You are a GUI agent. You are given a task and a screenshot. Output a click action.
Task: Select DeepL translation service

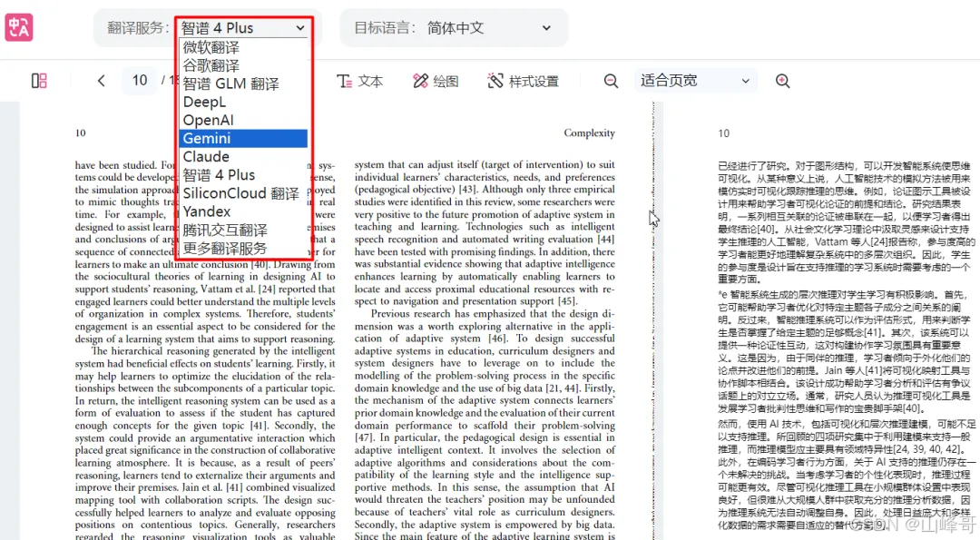(x=243, y=102)
